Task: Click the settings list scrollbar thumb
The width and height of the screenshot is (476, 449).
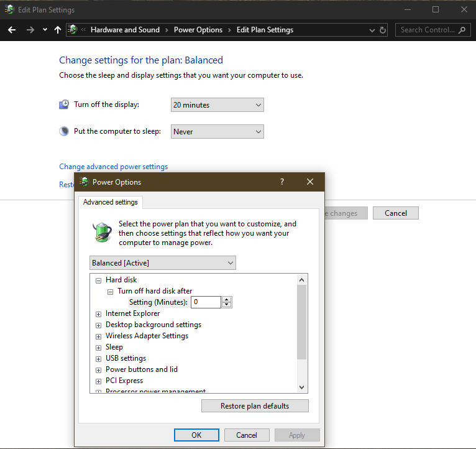Action: click(301, 322)
